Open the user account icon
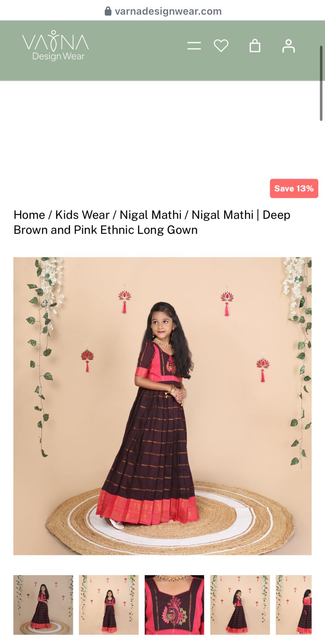Viewport: 325px width, 644px height. click(x=288, y=46)
